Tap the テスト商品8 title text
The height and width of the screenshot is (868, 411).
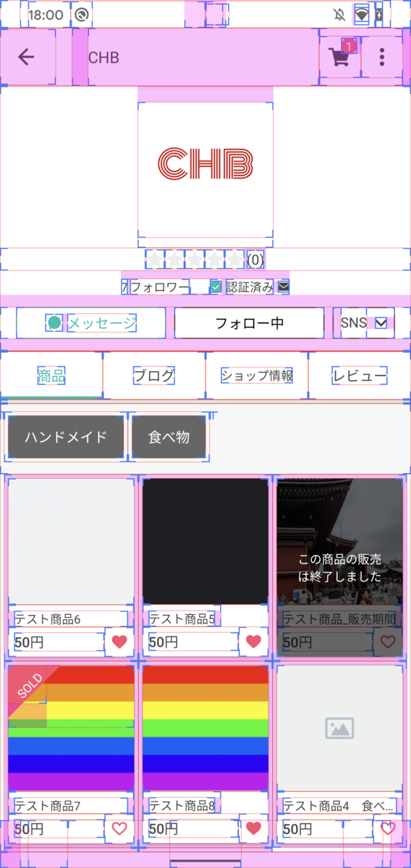(182, 806)
